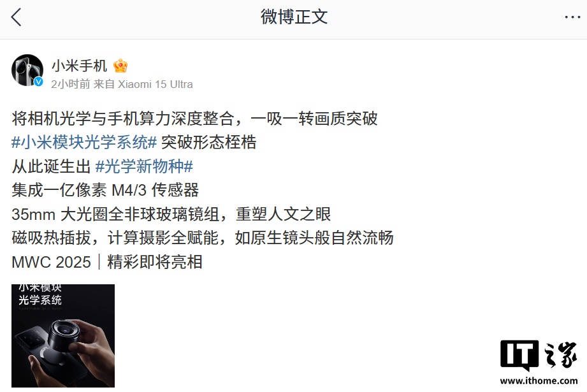The height and width of the screenshot is (392, 587).
Task: Click the 集成一亿像素 M4/3 传感器 line
Action: (105, 190)
